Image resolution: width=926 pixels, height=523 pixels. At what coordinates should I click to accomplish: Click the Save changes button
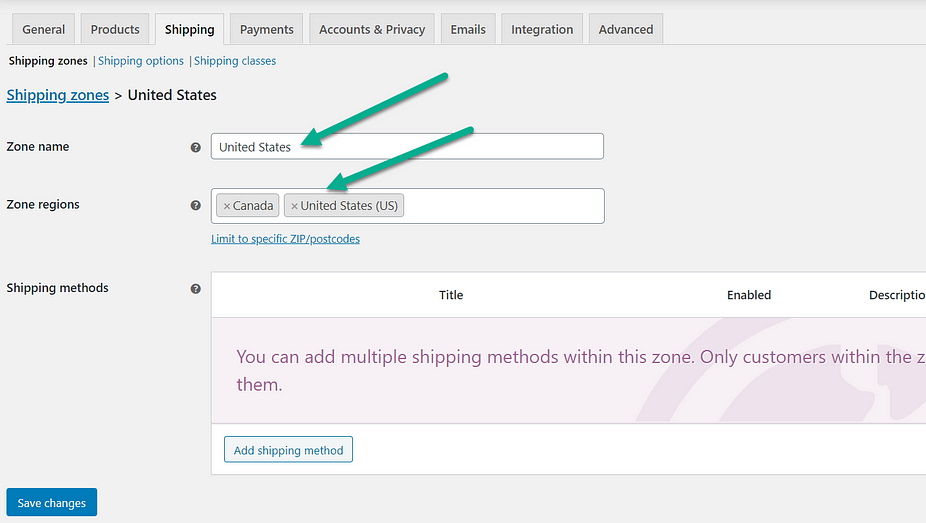click(52, 503)
